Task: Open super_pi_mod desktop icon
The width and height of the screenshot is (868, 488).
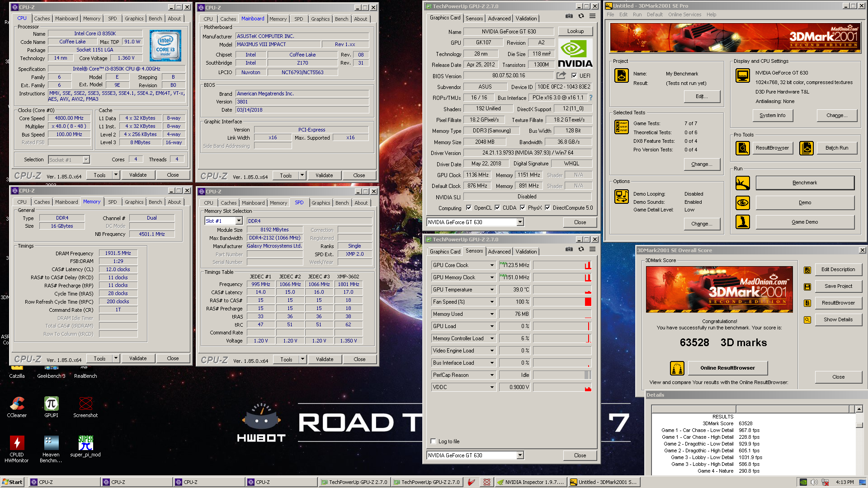Action: [x=85, y=446]
